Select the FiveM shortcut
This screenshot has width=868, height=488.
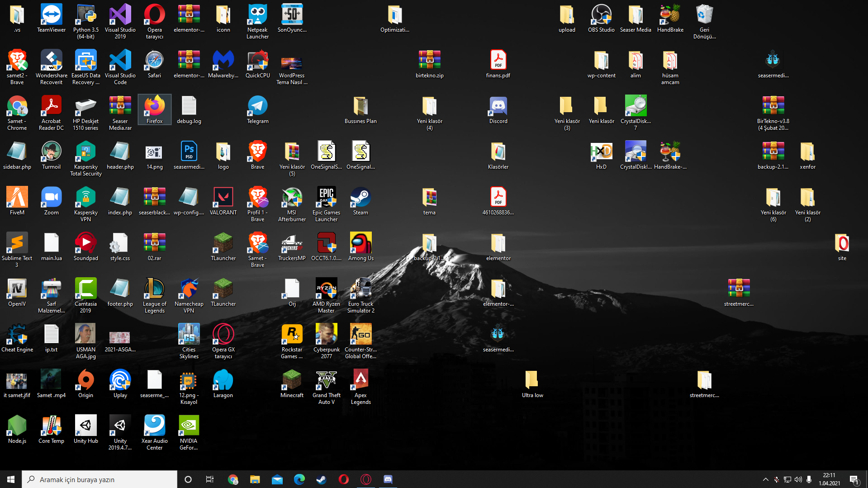coord(17,201)
